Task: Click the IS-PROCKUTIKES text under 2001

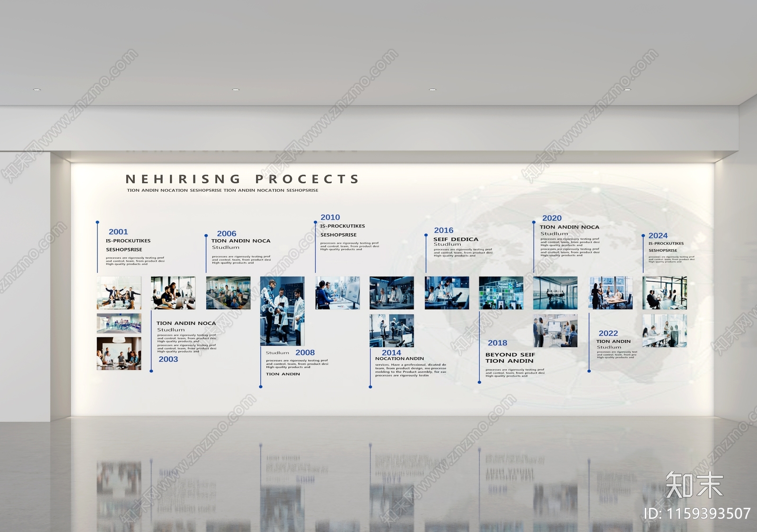Action: pyautogui.click(x=128, y=241)
